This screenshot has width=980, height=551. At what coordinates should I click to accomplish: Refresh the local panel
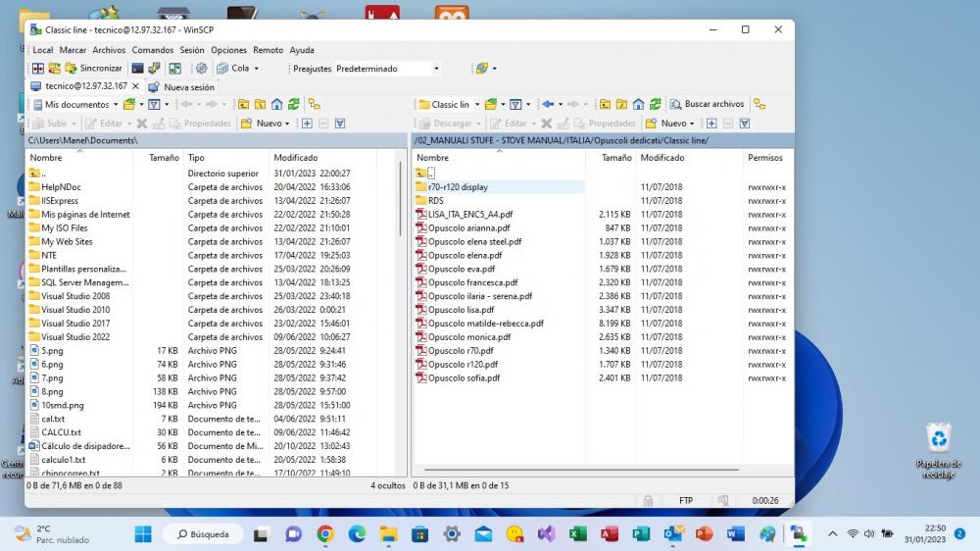[x=293, y=105]
